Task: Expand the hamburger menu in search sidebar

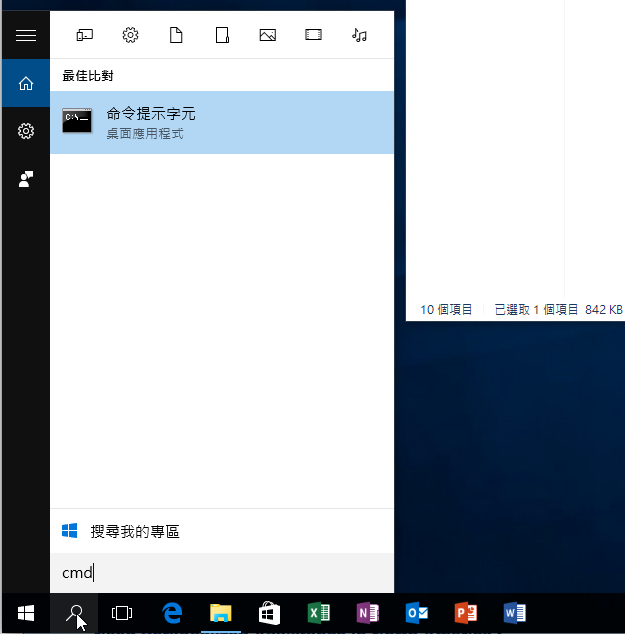Action: click(x=26, y=35)
